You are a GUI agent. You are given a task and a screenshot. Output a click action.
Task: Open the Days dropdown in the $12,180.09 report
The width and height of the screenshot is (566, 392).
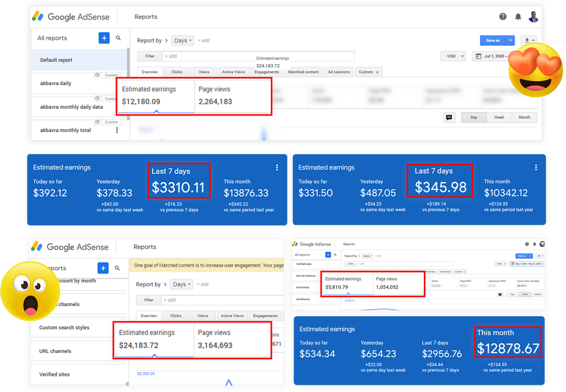click(x=182, y=40)
